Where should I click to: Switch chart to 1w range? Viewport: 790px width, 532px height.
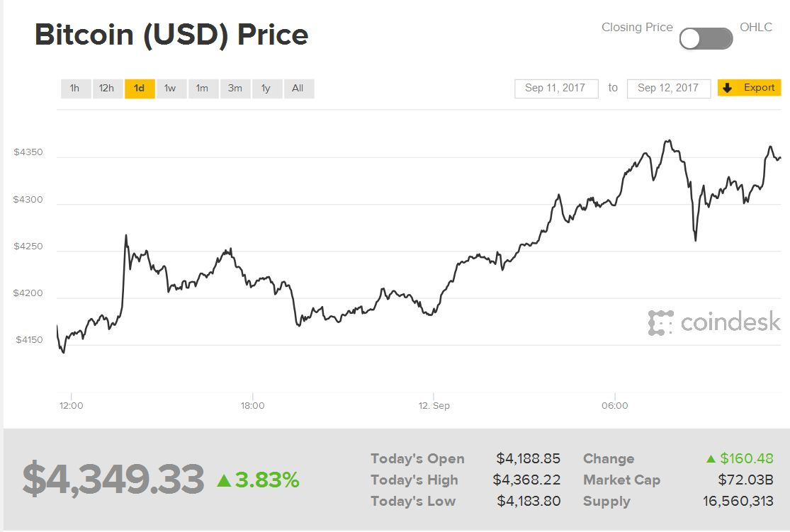(170, 89)
